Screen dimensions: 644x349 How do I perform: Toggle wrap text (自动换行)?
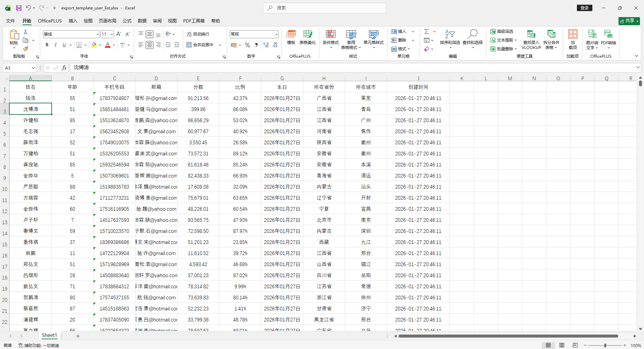(x=198, y=34)
